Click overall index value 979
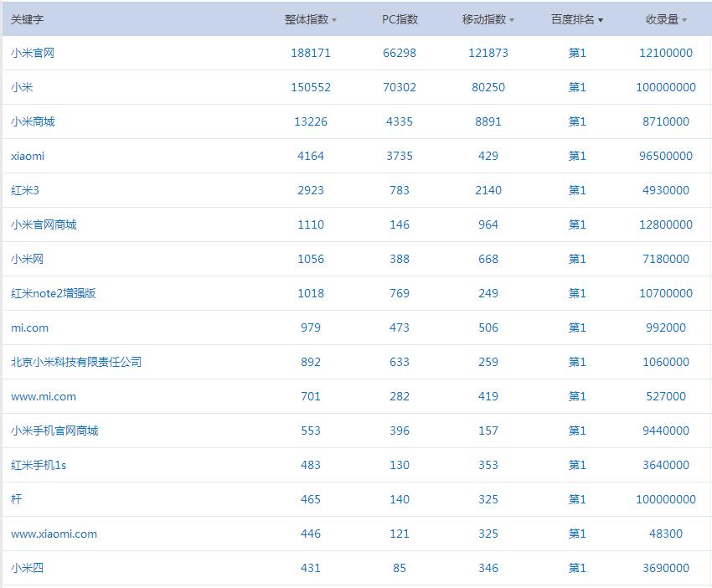 [x=311, y=328]
